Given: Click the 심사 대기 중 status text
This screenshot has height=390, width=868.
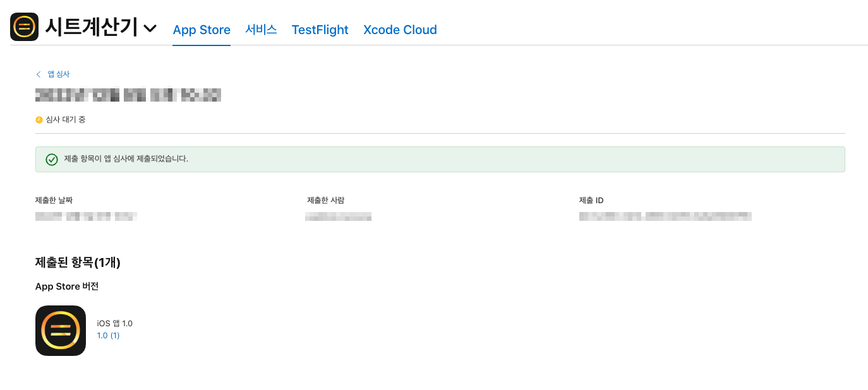Looking at the screenshot, I should pyautogui.click(x=66, y=119).
